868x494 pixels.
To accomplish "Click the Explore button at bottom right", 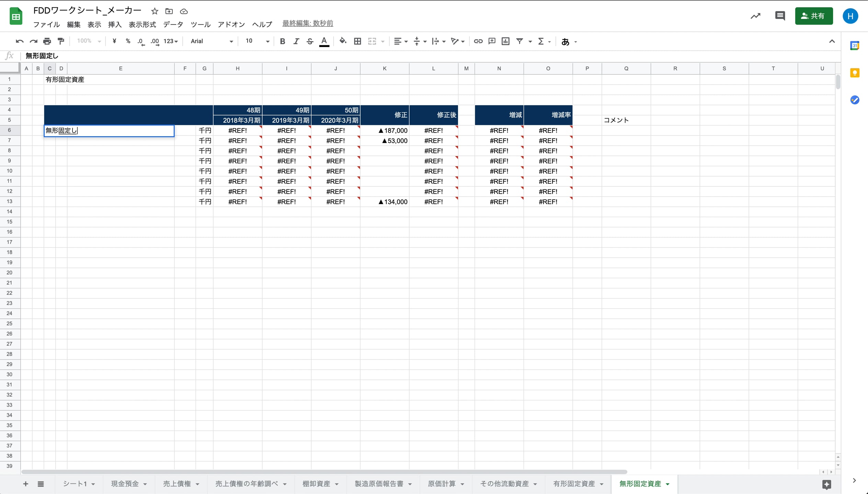I will click(x=826, y=484).
